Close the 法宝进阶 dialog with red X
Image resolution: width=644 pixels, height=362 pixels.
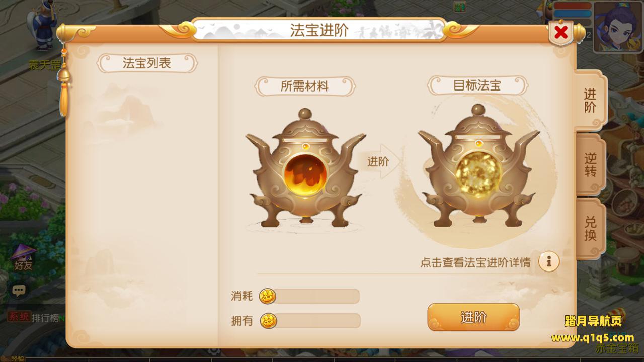click(561, 33)
